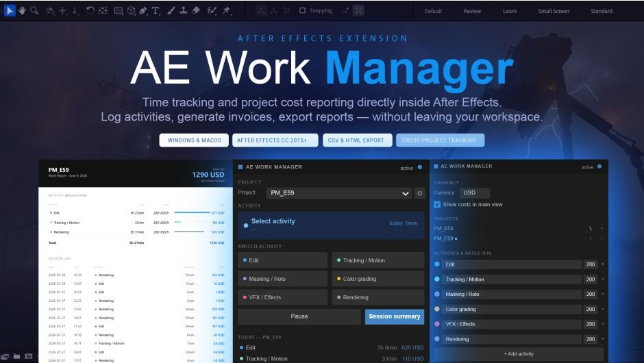The width and height of the screenshot is (644, 363).
Task: Delete the Edit activity rate row
Action: [602, 264]
